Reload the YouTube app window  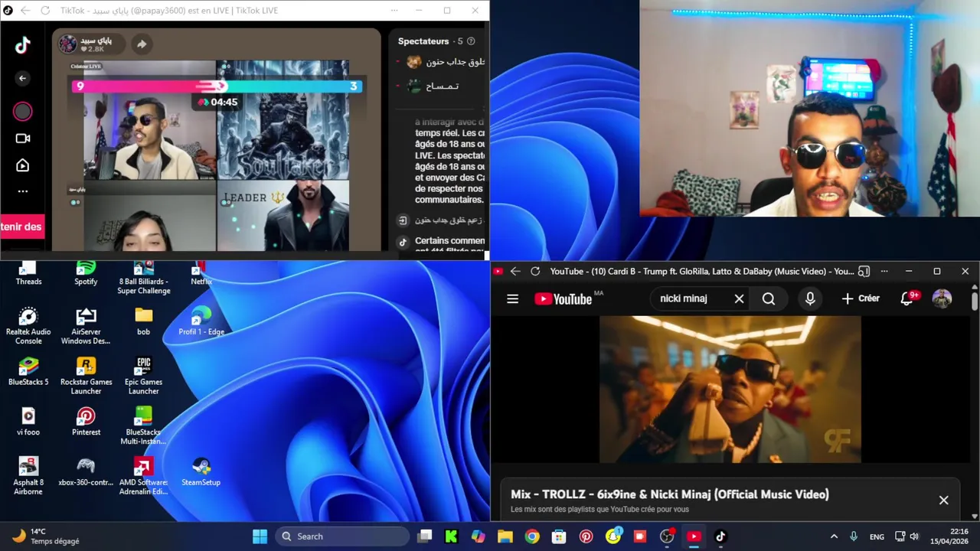tap(535, 271)
